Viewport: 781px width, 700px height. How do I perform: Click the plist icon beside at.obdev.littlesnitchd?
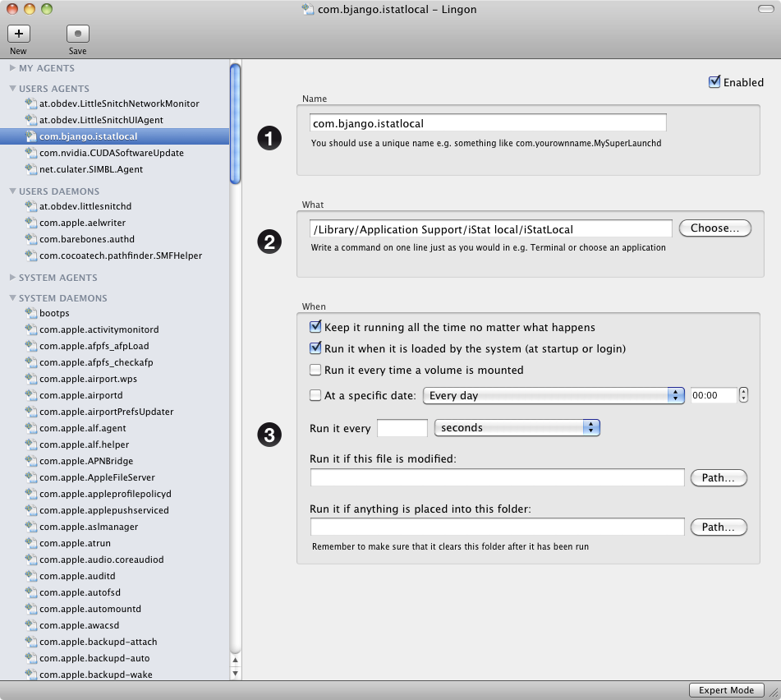click(31, 205)
